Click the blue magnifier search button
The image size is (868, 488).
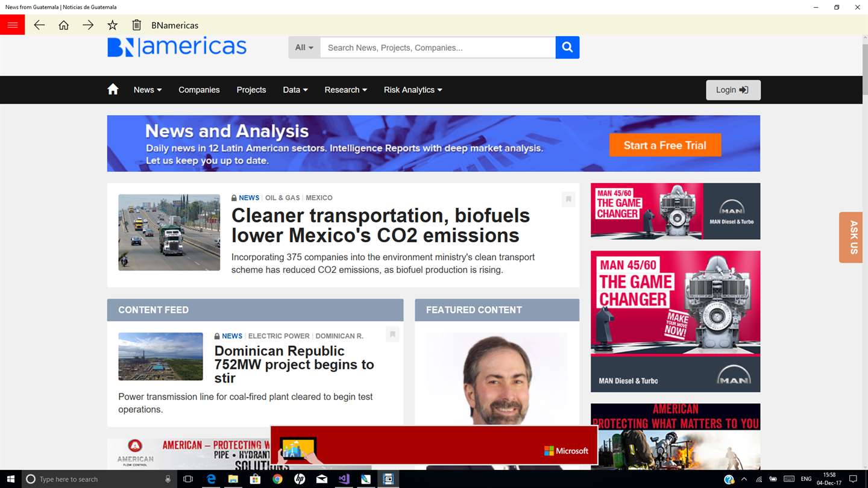567,48
